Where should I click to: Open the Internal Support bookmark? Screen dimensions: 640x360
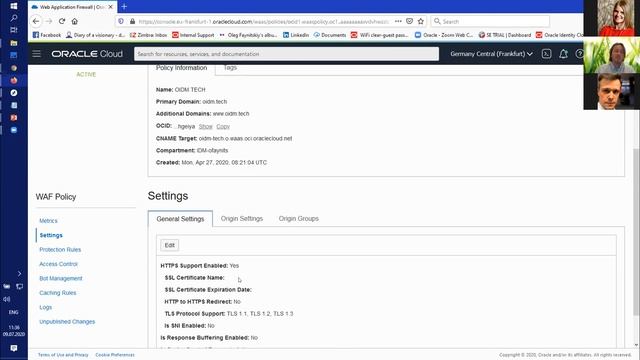[193, 35]
